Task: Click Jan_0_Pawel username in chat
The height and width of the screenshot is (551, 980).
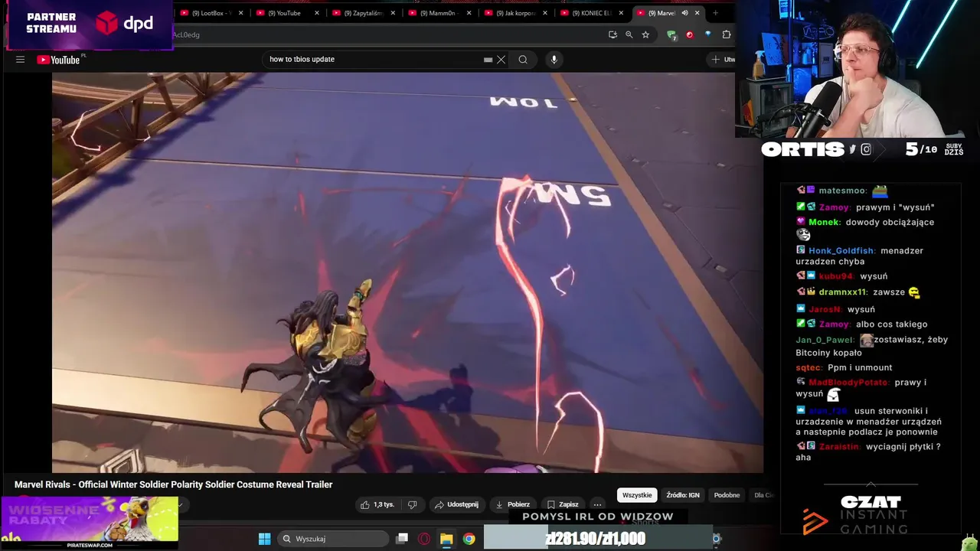Action: coord(825,340)
